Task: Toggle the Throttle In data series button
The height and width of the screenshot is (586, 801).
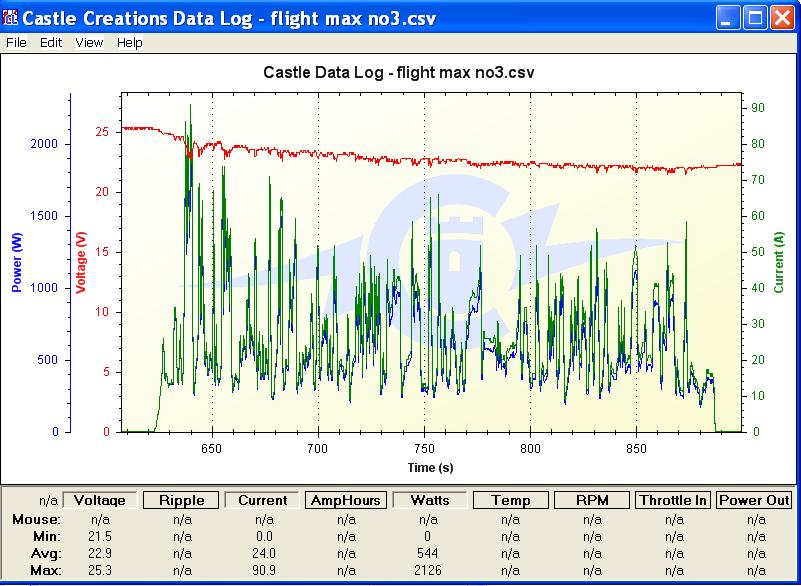Action: coord(674,500)
